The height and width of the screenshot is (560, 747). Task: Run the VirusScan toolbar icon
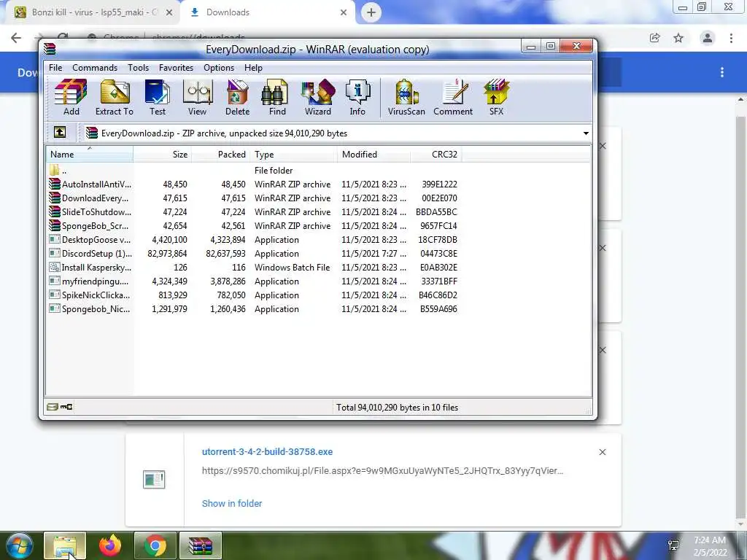click(406, 98)
